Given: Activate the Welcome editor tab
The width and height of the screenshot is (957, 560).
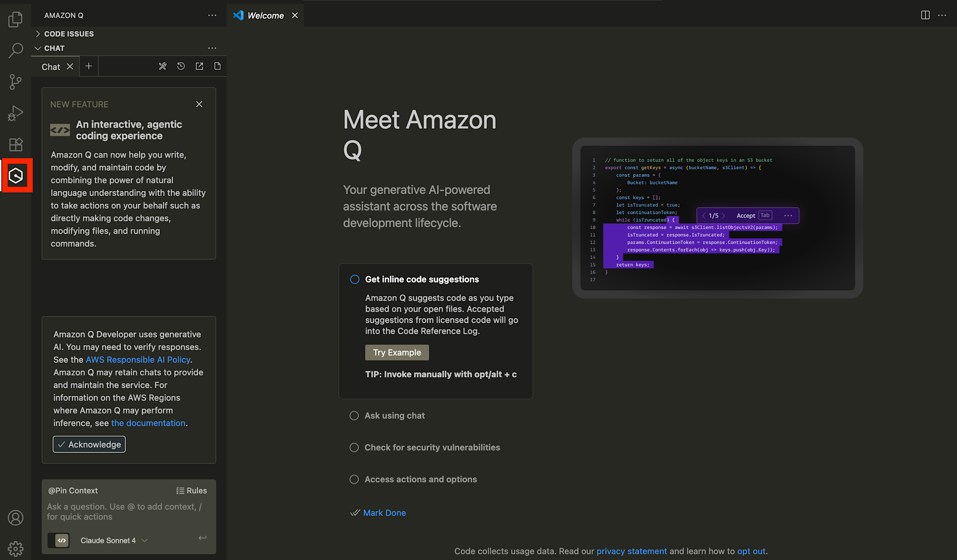Looking at the screenshot, I should click(265, 15).
